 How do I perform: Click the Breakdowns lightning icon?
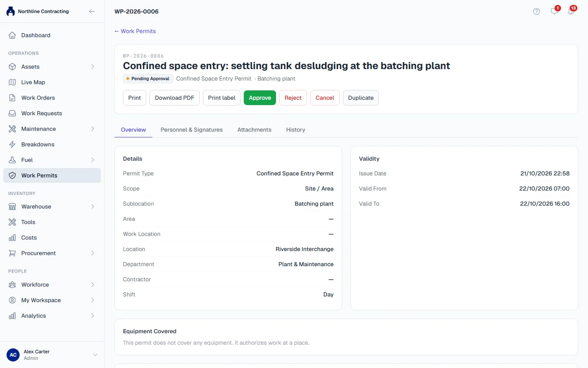(12, 144)
